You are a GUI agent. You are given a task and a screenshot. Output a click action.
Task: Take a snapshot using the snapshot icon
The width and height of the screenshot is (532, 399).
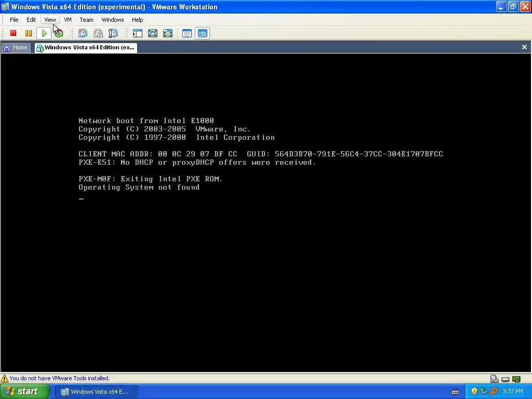pyautogui.click(x=83, y=33)
